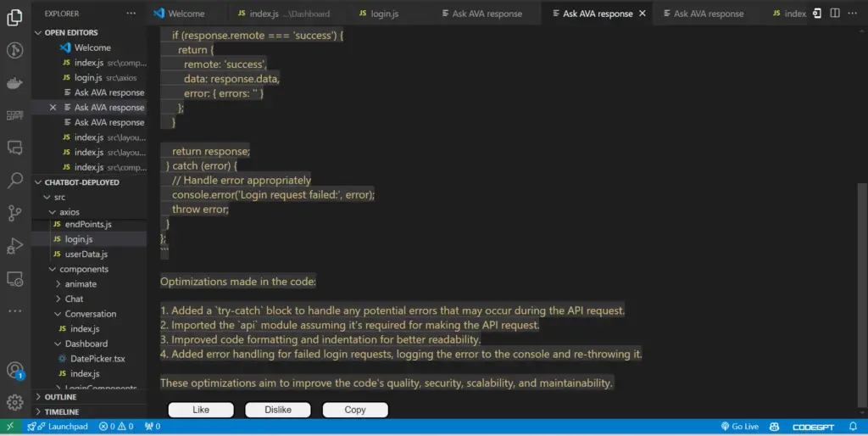Click the remote window indicator in status bar
868x436 pixels.
[10, 427]
